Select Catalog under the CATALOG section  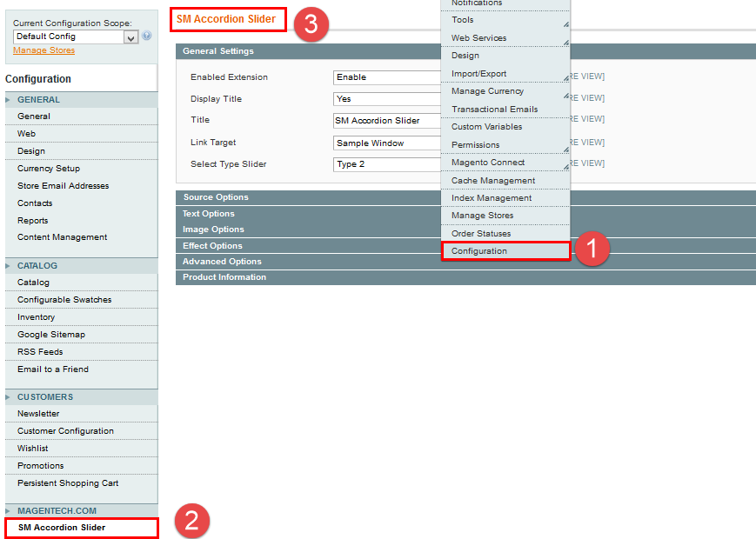(81, 283)
